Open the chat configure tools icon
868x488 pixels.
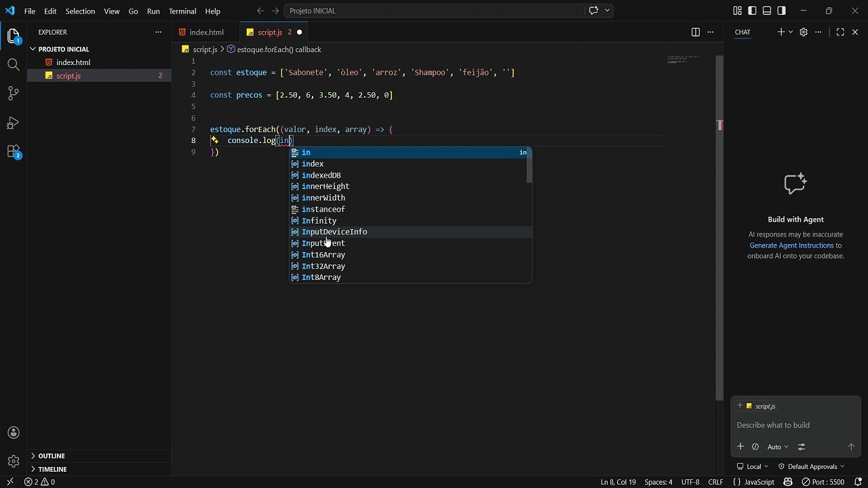802,447
